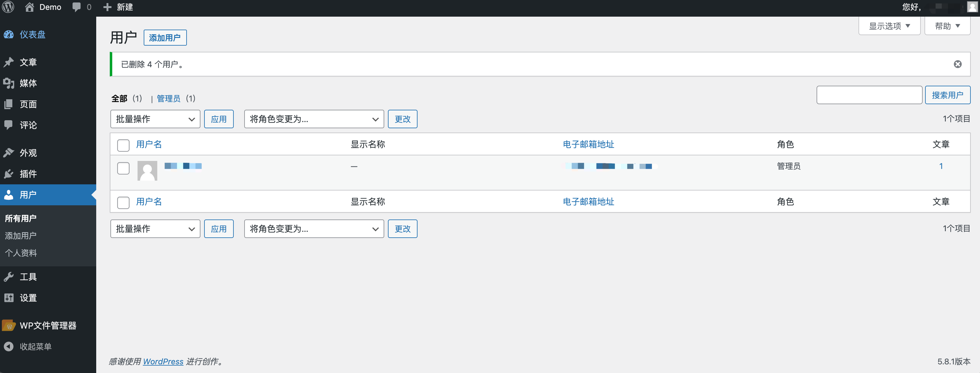
Task: Click the 添加用户 button
Action: [x=165, y=37]
